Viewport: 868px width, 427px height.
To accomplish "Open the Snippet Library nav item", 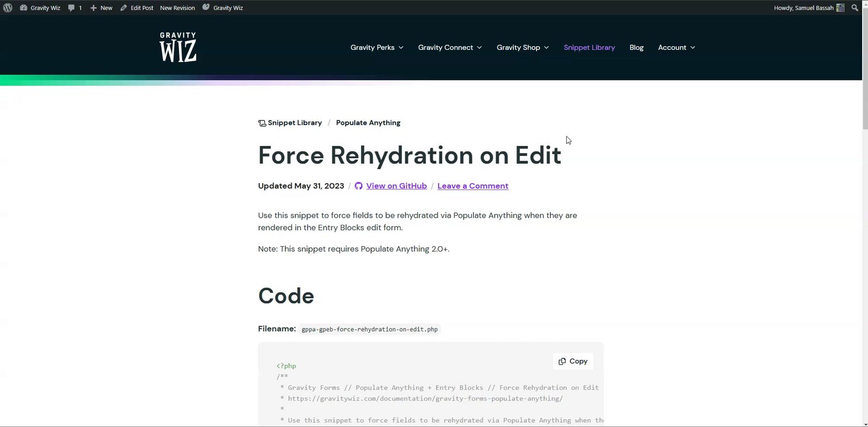I will click(x=589, y=47).
